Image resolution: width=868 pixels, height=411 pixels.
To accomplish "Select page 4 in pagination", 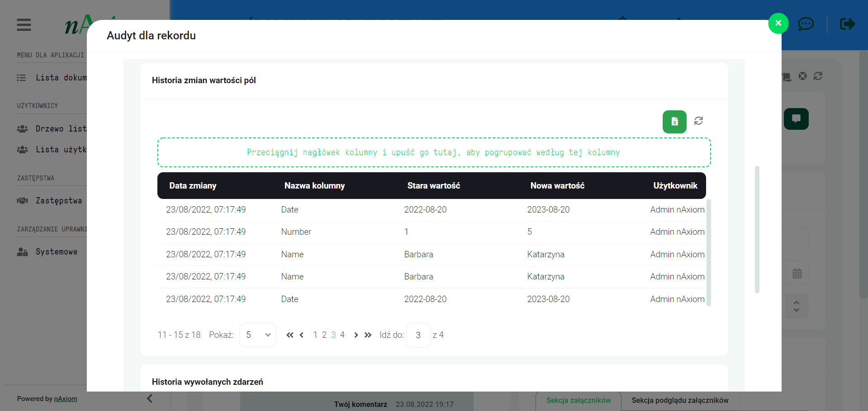I will 342,335.
